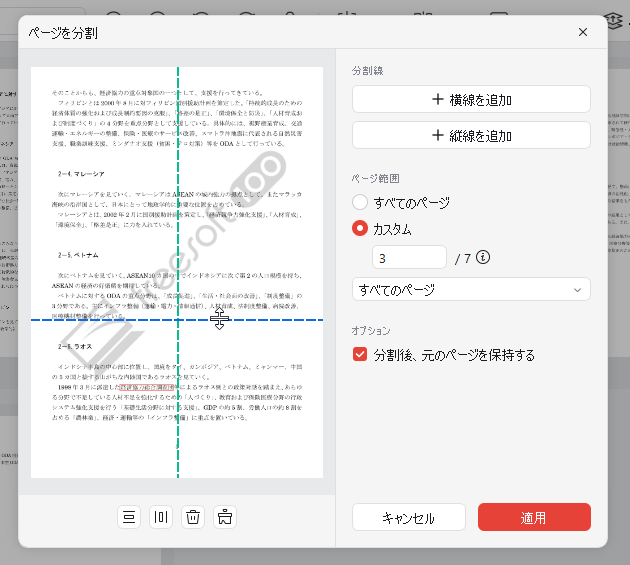Click 横線を追加 button
The width and height of the screenshot is (630, 565).
(x=471, y=99)
